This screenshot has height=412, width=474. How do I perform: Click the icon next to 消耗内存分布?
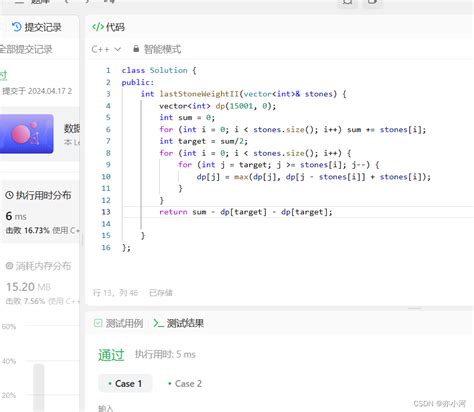click(x=9, y=266)
